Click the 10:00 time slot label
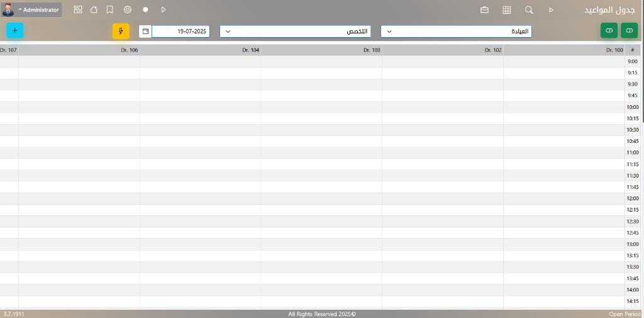 pos(632,107)
